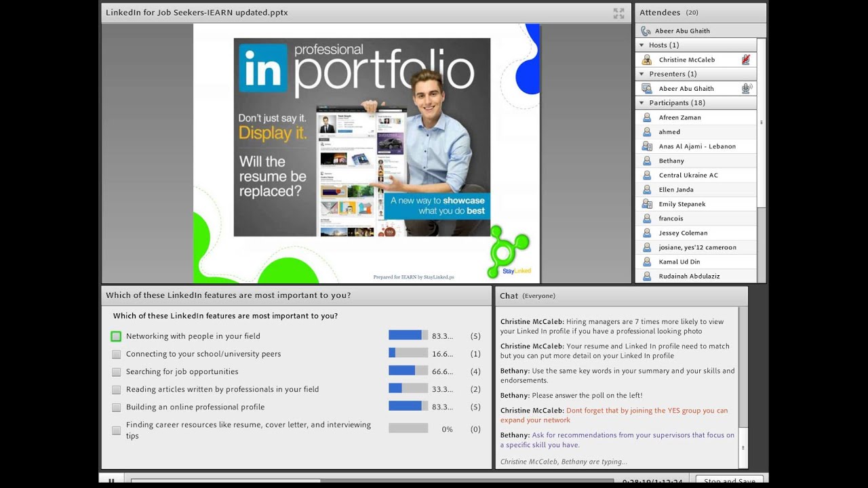This screenshot has width=868, height=488.
Task: Check 'Connecting to your school/university peers'
Action: tap(116, 354)
